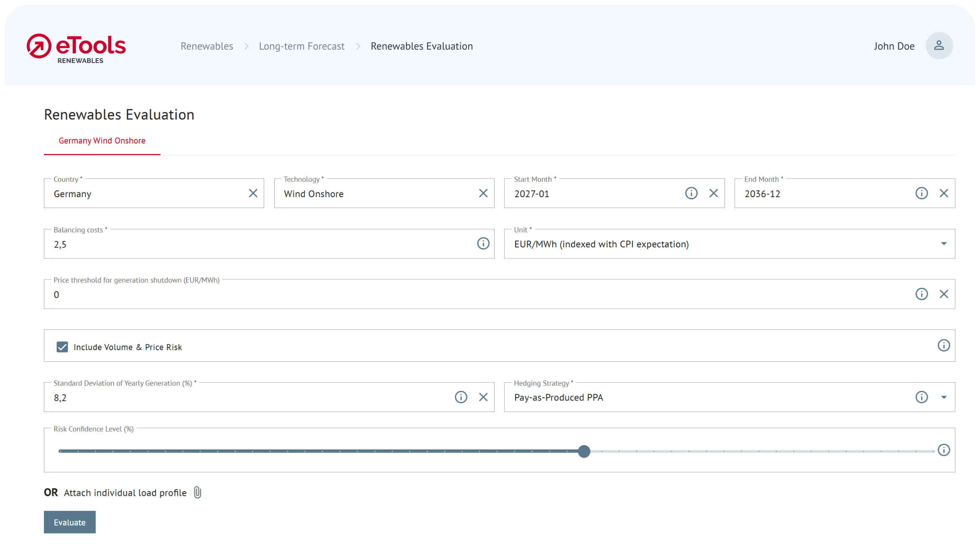Navigate to Long-term Forecast via breadcrumb
Image resolution: width=980 pixels, height=556 pixels.
(x=301, y=46)
